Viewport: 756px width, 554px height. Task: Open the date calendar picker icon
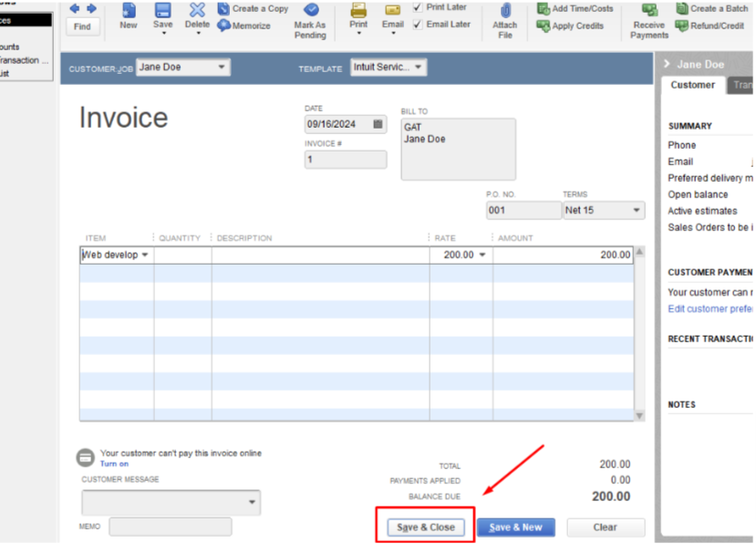coord(378,124)
